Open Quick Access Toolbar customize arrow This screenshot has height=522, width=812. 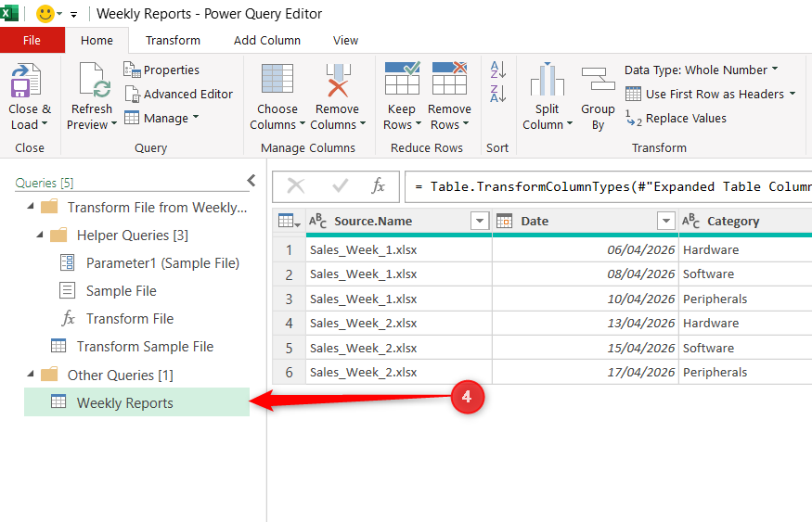pyautogui.click(x=74, y=15)
